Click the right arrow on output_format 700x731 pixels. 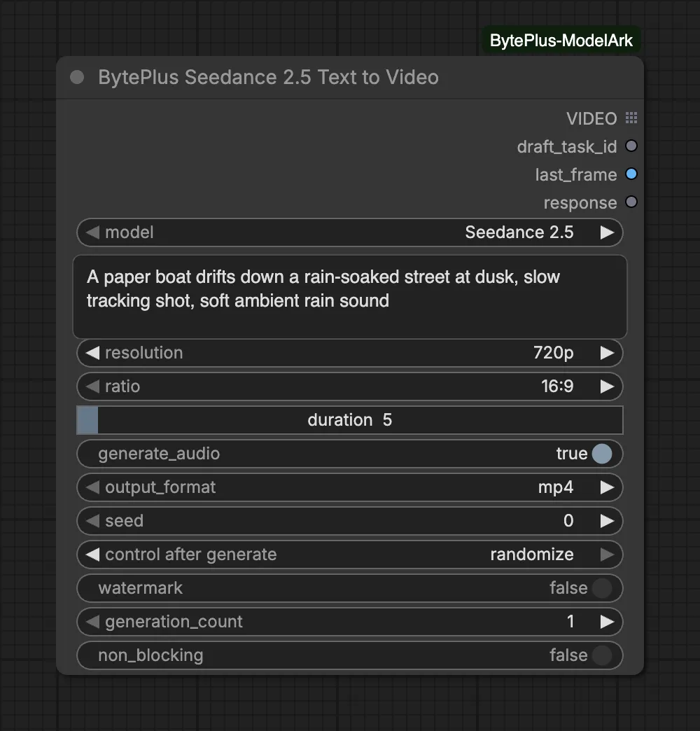pos(607,487)
